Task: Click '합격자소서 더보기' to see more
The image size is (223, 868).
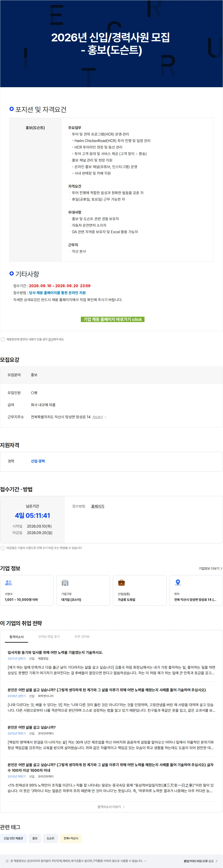Action: [111, 807]
